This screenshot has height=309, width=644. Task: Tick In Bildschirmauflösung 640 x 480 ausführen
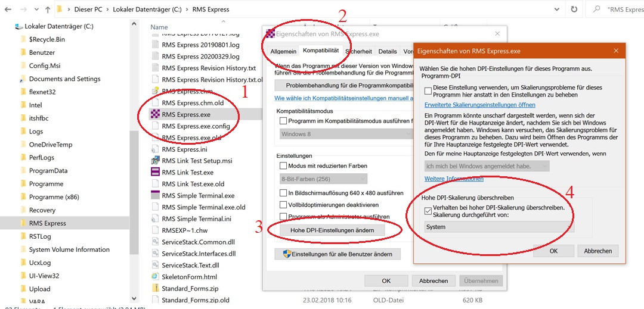pos(283,193)
